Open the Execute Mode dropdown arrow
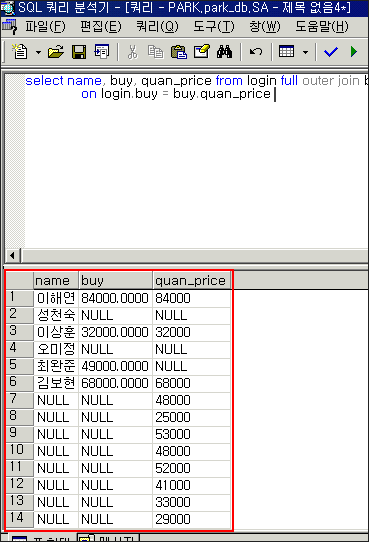The width and height of the screenshot is (369, 542). (x=305, y=52)
